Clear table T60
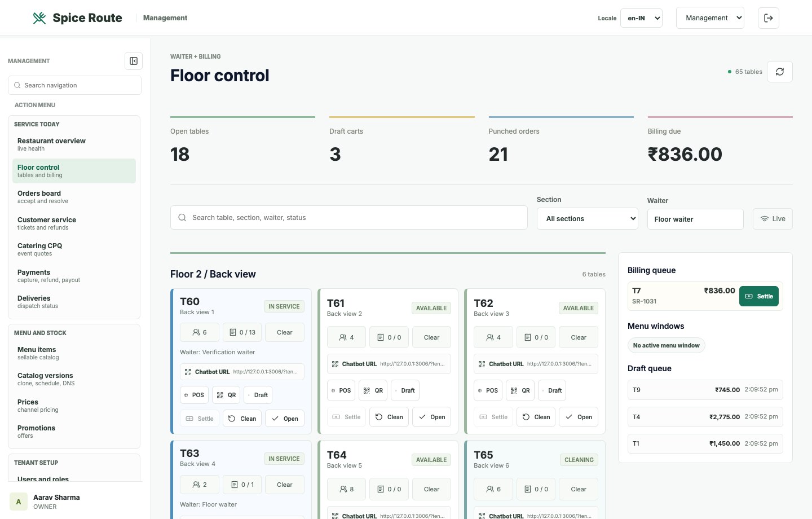 coord(285,332)
